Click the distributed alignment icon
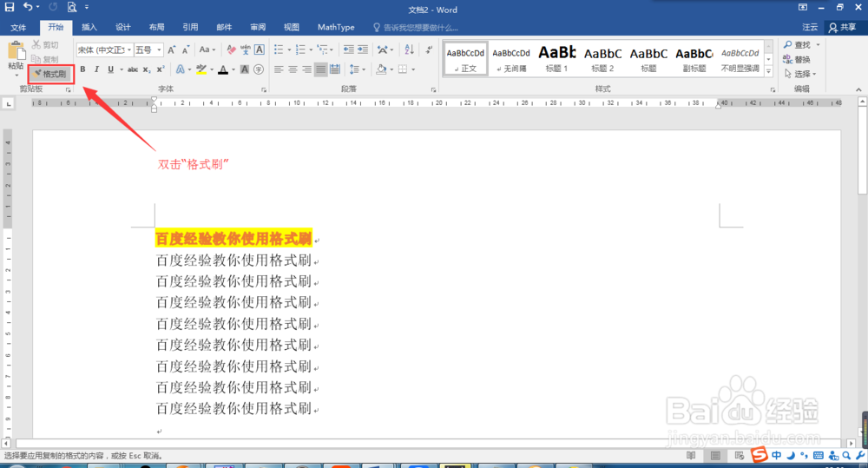Viewport: 868px width, 468px height. (x=335, y=69)
